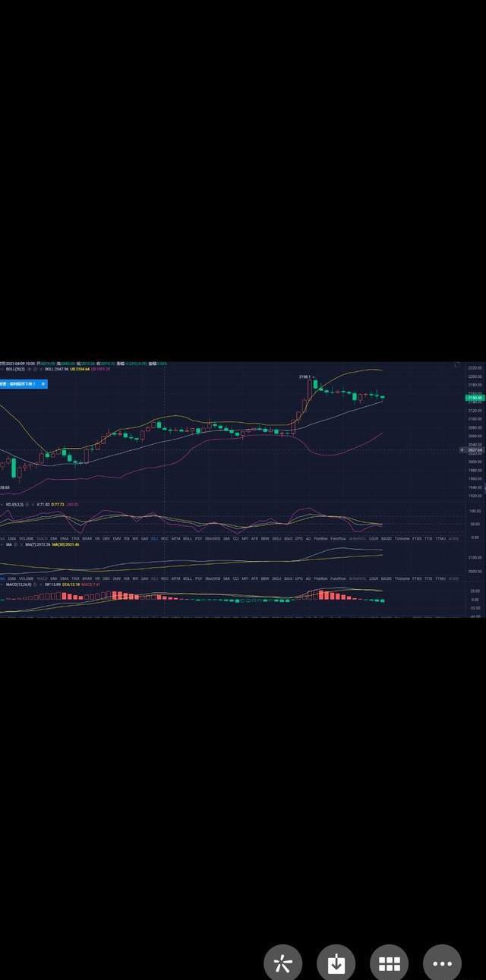Toggle VOLUME indicator in row above MACD chart
The width and height of the screenshot is (486, 980).
26,578
